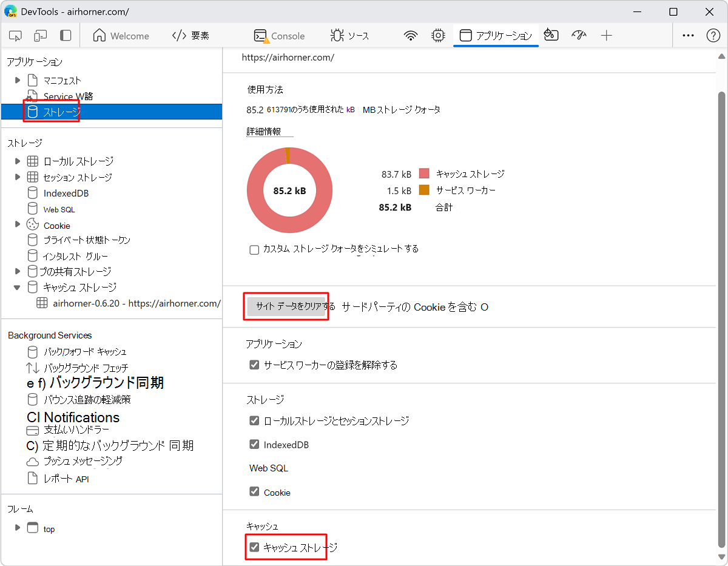
Task: Activate the inspect element picker tool
Action: pyautogui.click(x=15, y=36)
